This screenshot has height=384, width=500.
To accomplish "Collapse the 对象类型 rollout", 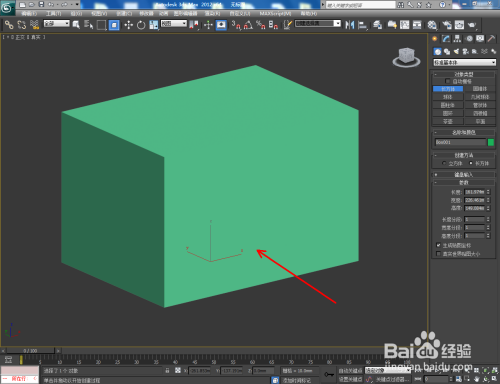I will 464,74.
